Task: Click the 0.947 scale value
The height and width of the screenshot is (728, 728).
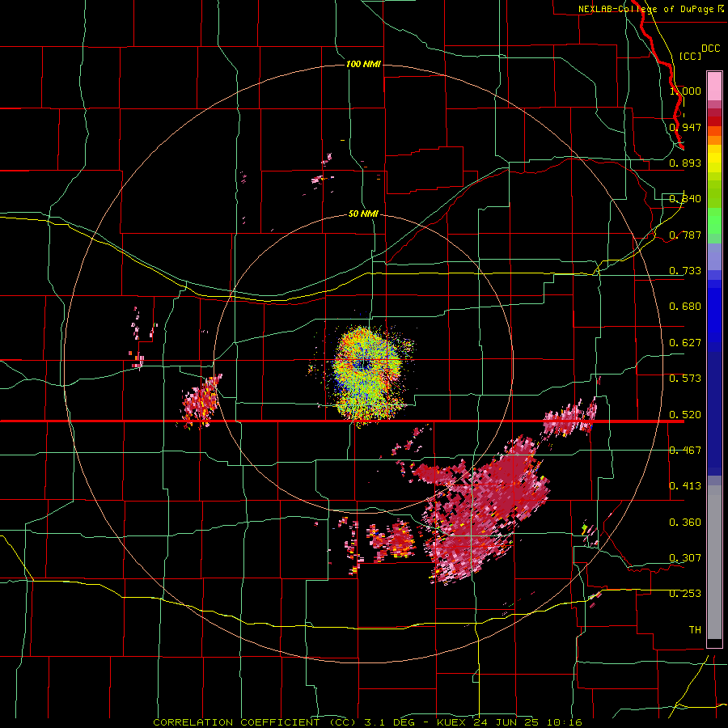Action: click(685, 127)
